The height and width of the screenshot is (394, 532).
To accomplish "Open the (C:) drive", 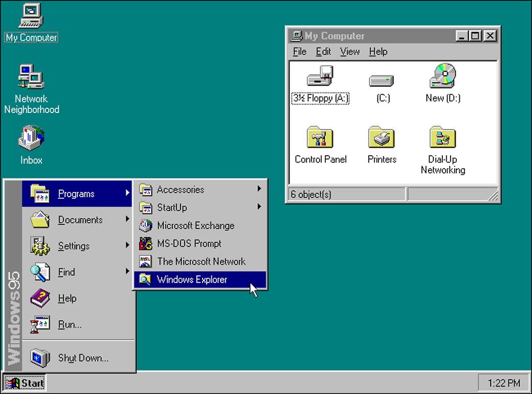I will 381,82.
